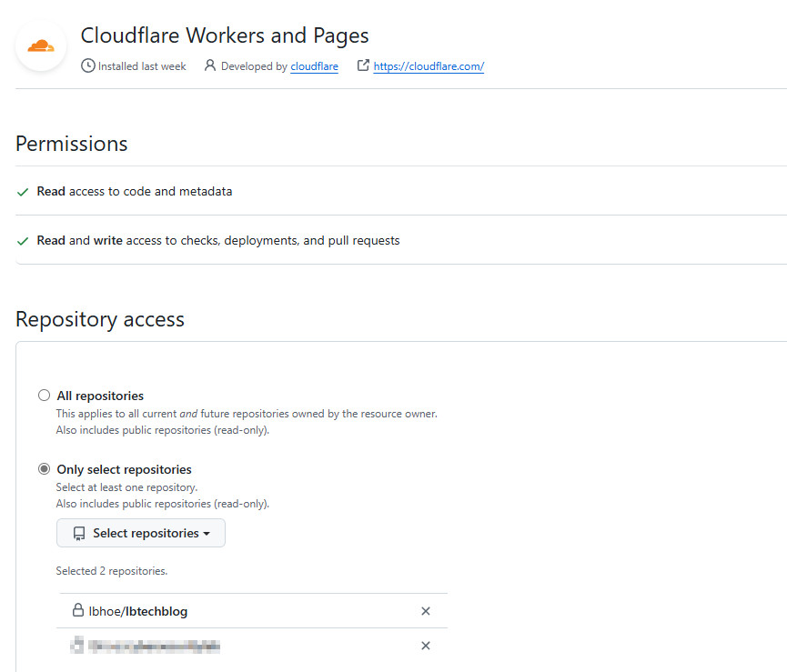Click the orange Cloudflare logo icon

click(41, 46)
